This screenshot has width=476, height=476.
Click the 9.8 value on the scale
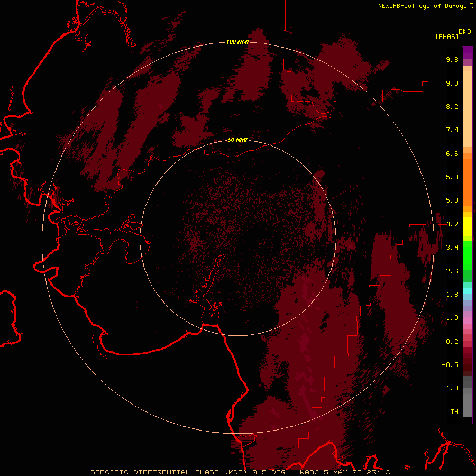[452, 59]
